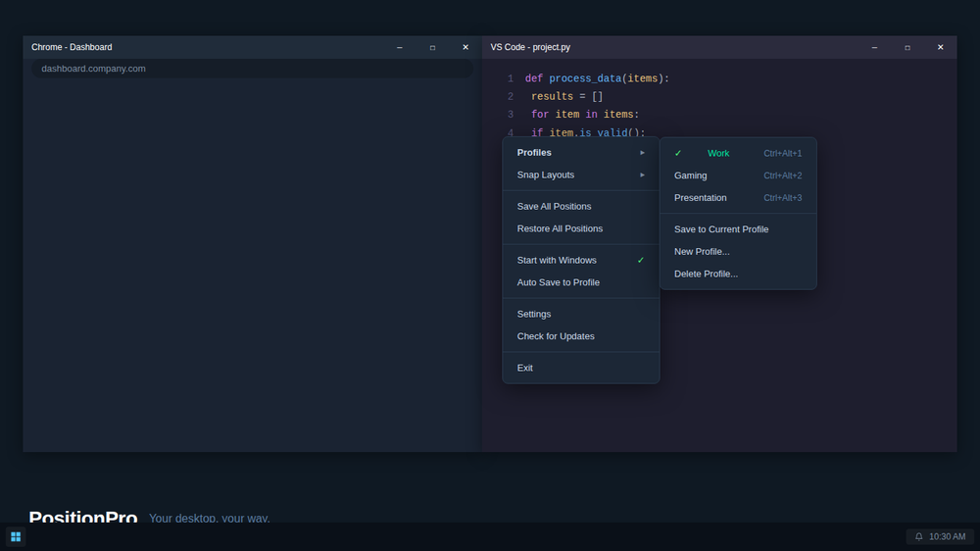980x551 pixels.
Task: Toggle Start with Windows option
Action: [x=580, y=260]
